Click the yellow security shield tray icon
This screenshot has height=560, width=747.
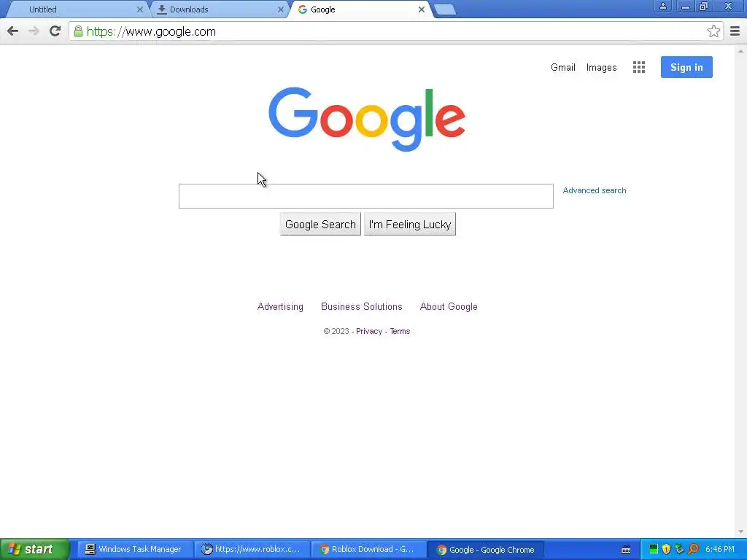(666, 550)
